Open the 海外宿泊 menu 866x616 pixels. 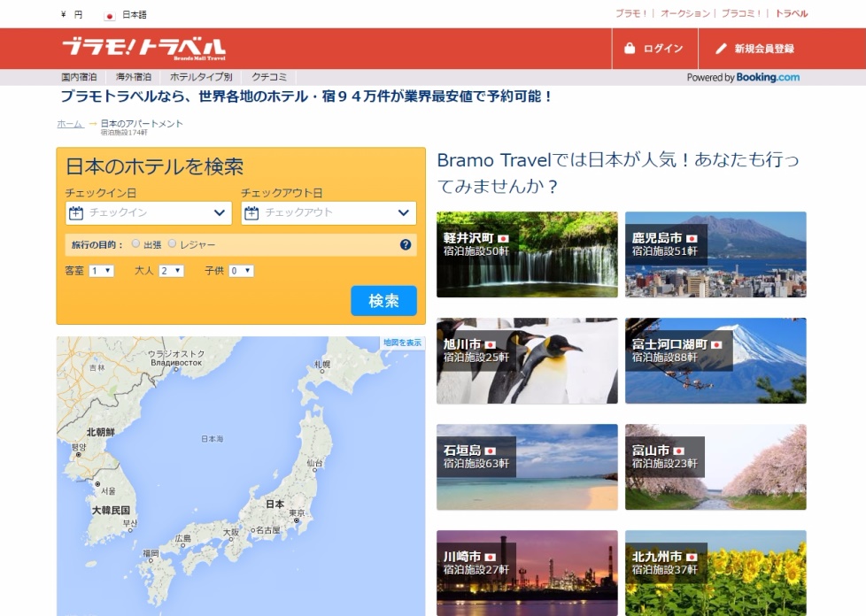tap(133, 77)
